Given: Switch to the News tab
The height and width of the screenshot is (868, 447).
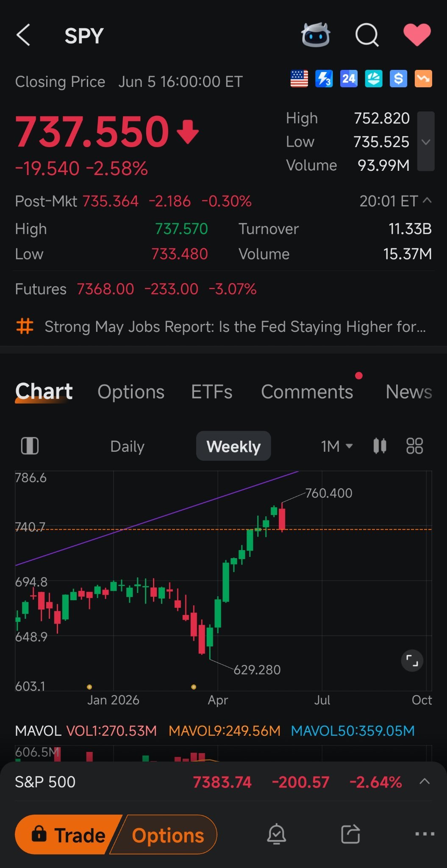Looking at the screenshot, I should point(409,392).
